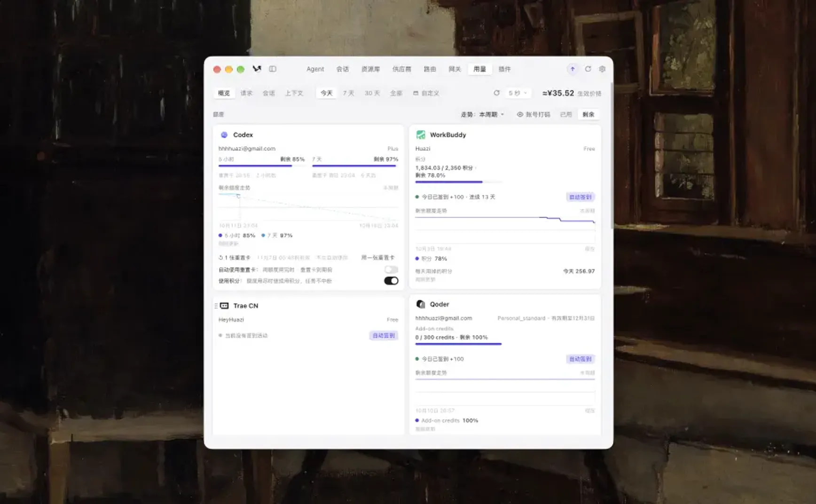Toggle 自动签到 on the Trae CN card
The height and width of the screenshot is (504, 816).
pyautogui.click(x=384, y=335)
